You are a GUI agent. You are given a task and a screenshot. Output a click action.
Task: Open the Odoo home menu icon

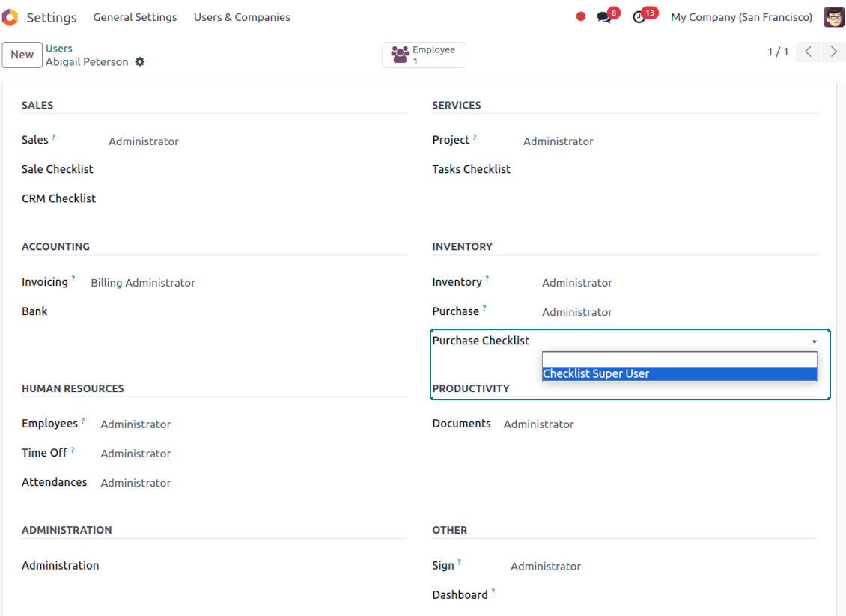[x=10, y=16]
